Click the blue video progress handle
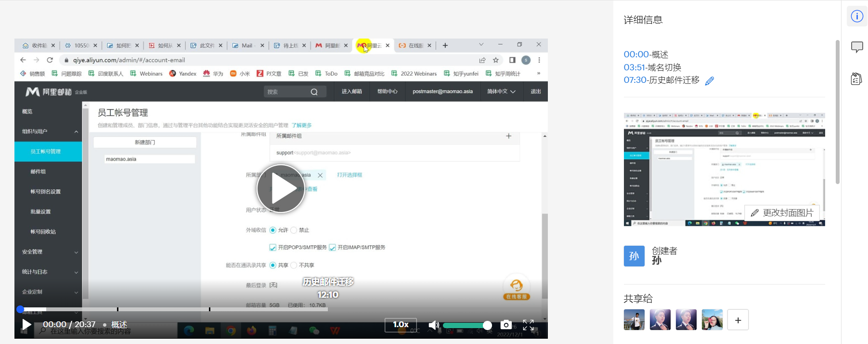The height and width of the screenshot is (344, 868). pyautogui.click(x=20, y=309)
